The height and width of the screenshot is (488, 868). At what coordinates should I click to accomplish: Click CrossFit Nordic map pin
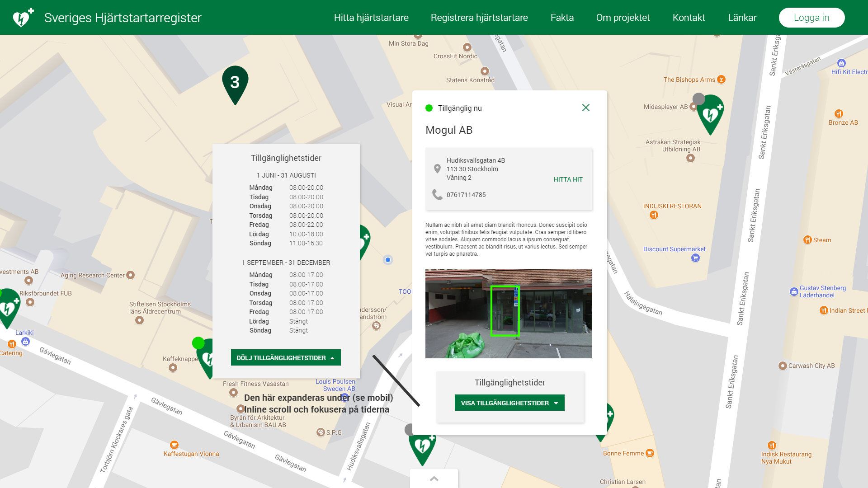pyautogui.click(x=467, y=47)
